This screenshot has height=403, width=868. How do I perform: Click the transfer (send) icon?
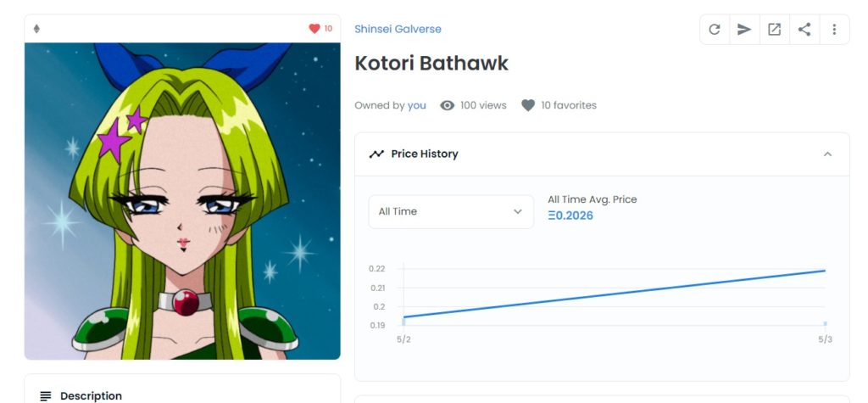tap(744, 30)
